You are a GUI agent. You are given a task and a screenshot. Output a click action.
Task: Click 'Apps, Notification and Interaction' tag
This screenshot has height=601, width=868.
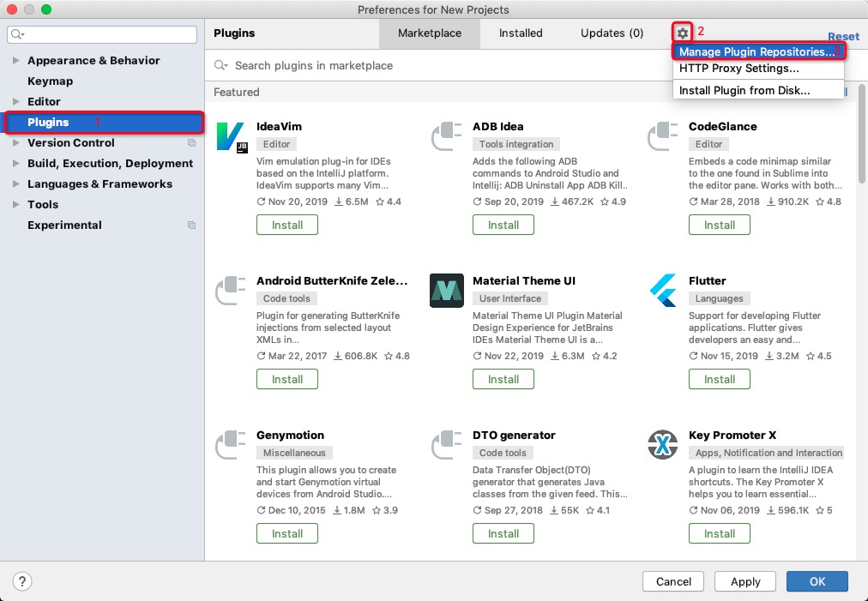pyautogui.click(x=767, y=453)
